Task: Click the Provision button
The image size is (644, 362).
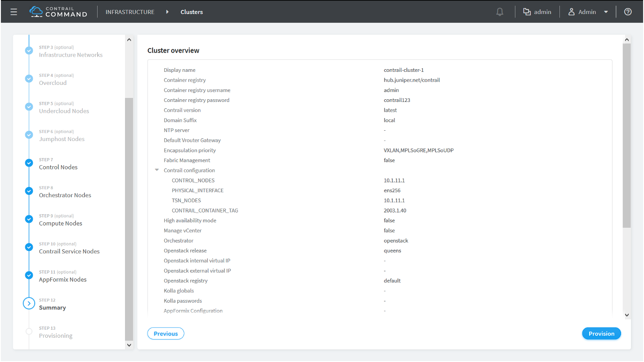Action: pos(601,334)
